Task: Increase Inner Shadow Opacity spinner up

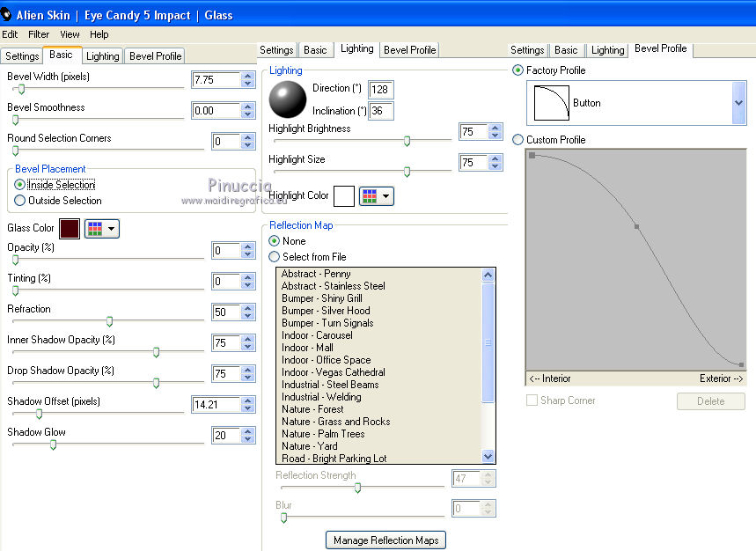Action: [x=248, y=339]
